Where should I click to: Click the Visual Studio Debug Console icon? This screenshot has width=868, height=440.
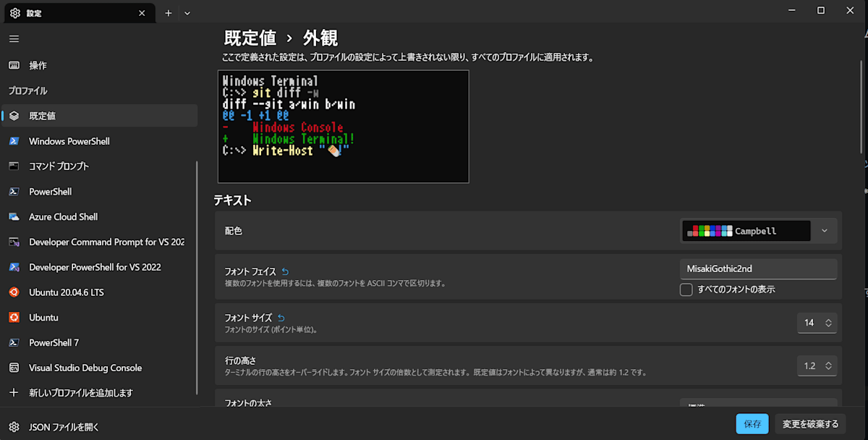point(14,368)
